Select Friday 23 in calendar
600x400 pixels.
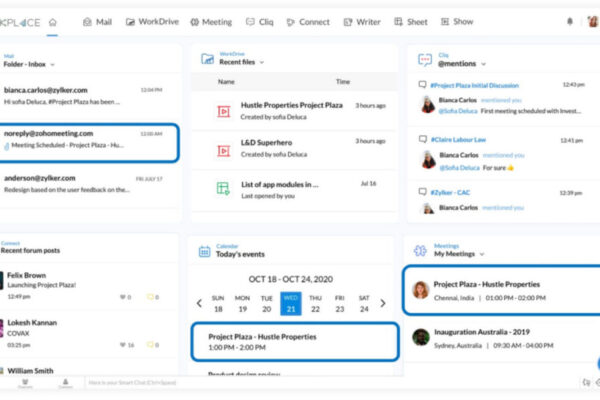pyautogui.click(x=340, y=304)
